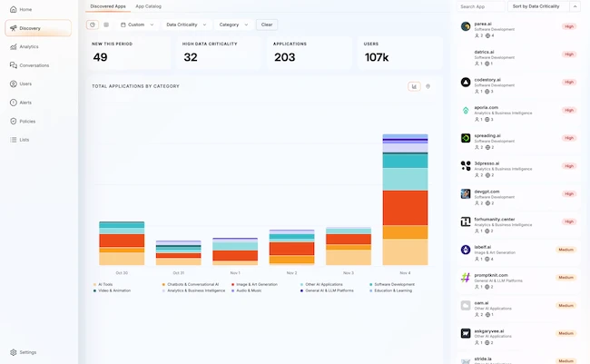This screenshot has height=364, width=590.
Task: Open the stride.ia app entry
Action: [x=519, y=359]
